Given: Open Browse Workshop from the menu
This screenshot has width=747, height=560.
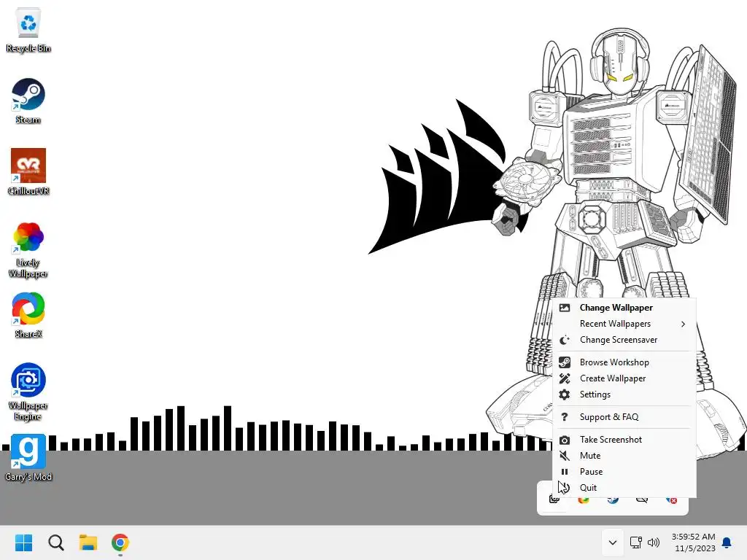Looking at the screenshot, I should click(624, 362).
